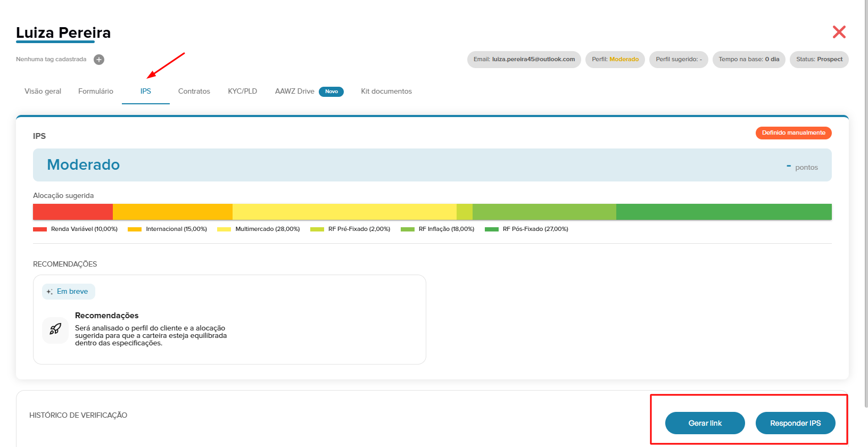This screenshot has width=868, height=447.
Task: Click the Responder IPS button
Action: [x=796, y=423]
